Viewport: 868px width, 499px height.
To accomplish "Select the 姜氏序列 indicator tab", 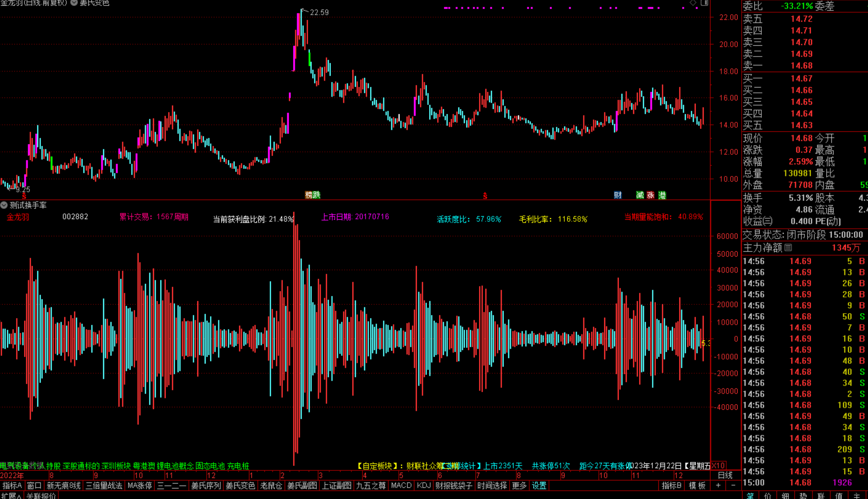I will click(206, 486).
